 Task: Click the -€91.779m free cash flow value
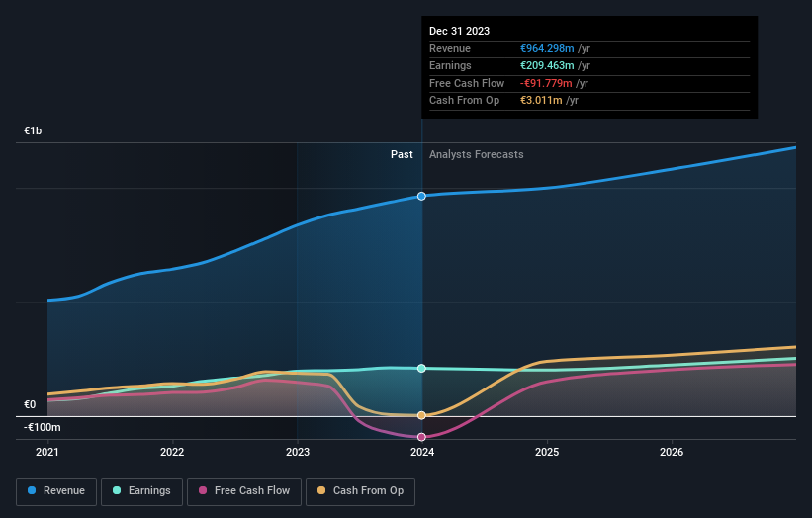point(546,83)
